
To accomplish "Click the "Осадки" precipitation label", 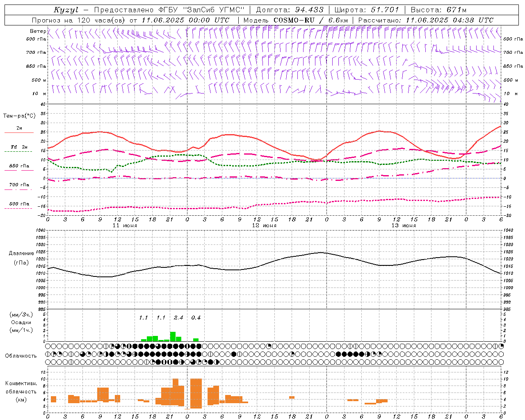I will pos(21,322).
